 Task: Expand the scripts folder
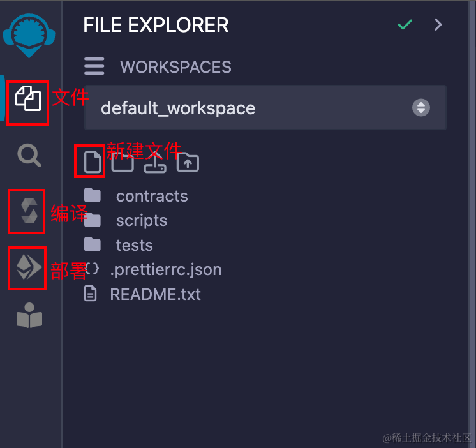coord(126,220)
